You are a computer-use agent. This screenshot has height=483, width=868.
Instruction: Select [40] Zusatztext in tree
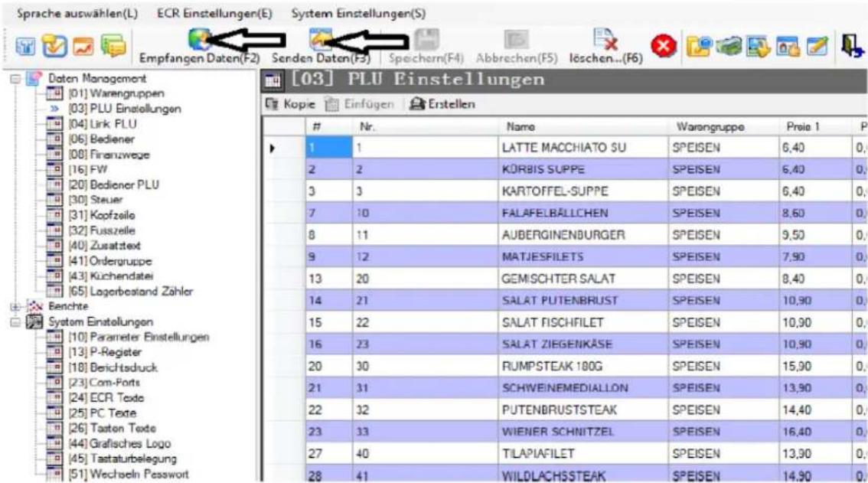105,246
